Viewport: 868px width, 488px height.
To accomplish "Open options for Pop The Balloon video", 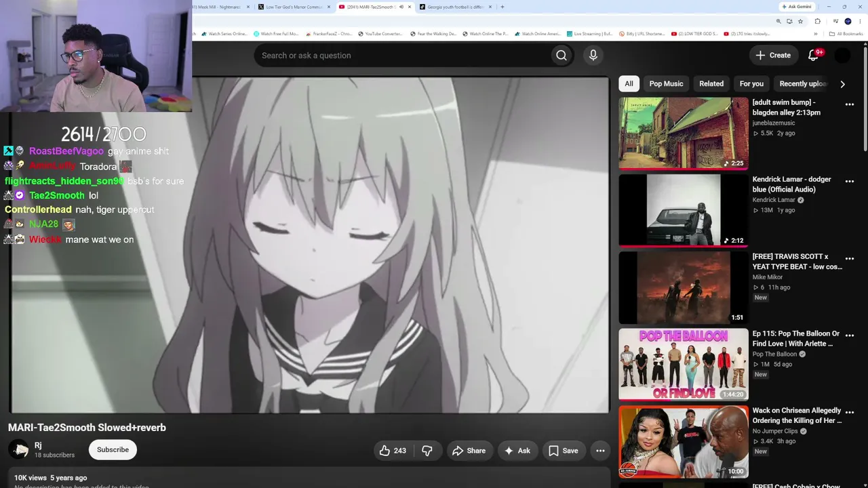I will (x=850, y=335).
